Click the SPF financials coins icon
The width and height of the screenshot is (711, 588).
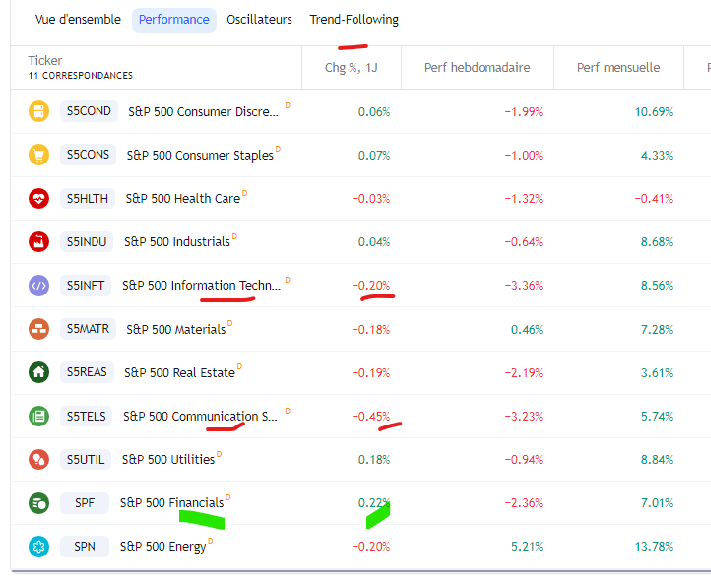(39, 503)
